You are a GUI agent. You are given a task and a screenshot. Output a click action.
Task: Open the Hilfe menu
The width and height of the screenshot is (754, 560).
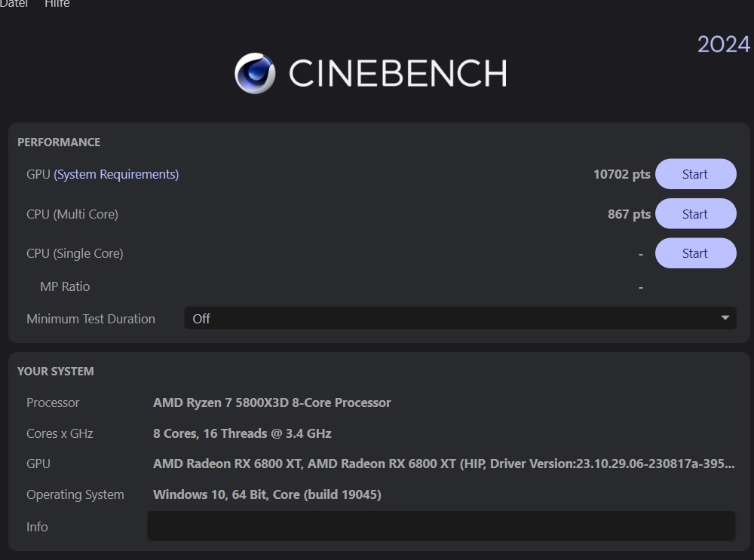pos(57,4)
